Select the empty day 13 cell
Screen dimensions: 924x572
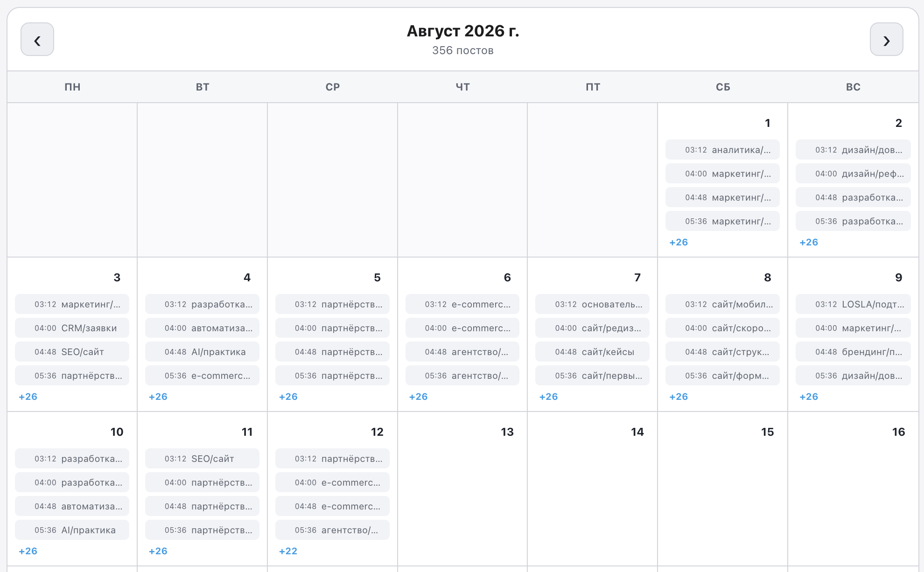pos(462,489)
